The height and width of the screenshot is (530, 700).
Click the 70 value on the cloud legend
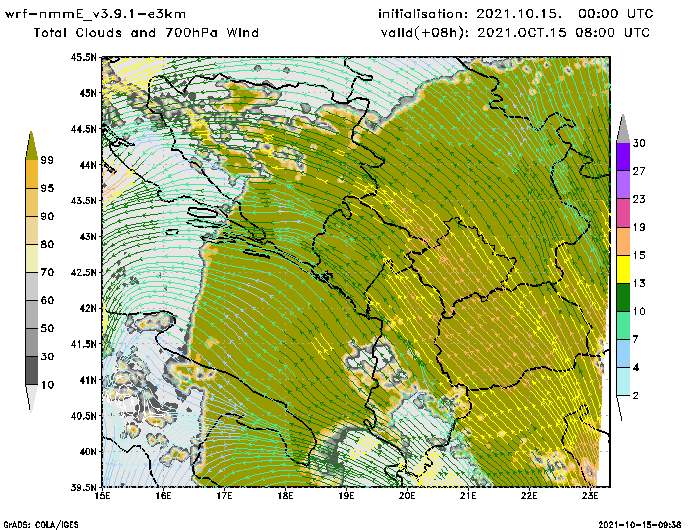47,272
